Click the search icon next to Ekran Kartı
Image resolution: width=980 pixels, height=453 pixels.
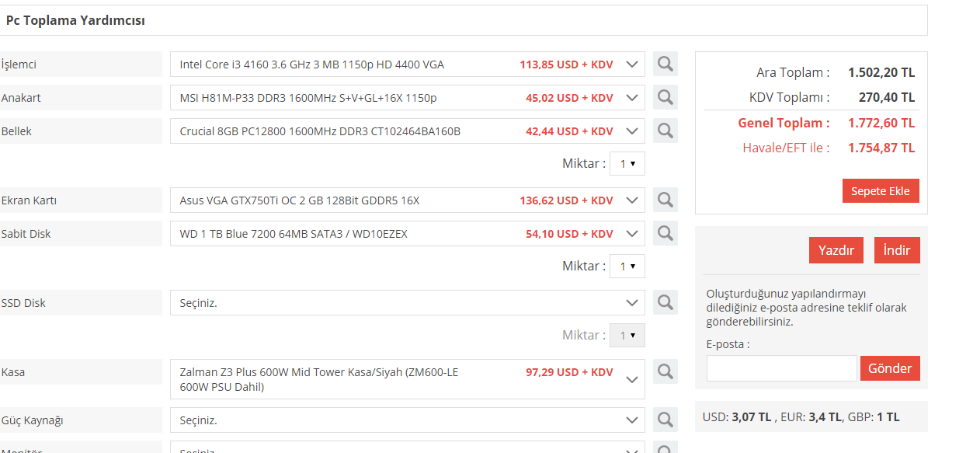tap(665, 200)
